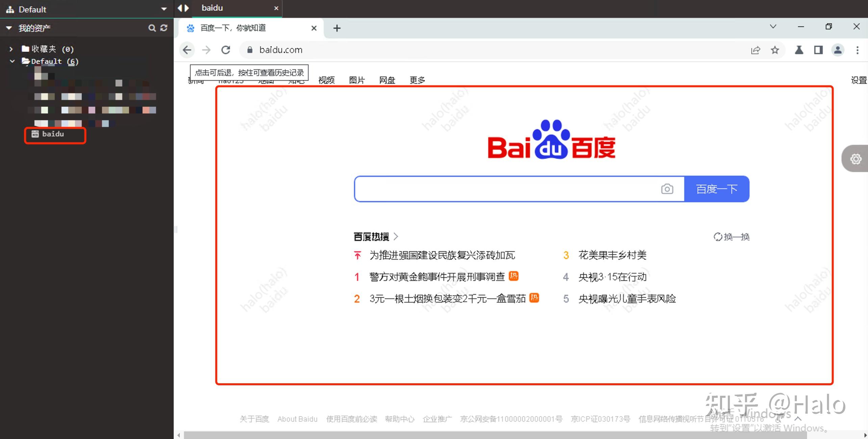Switch to the baidu session tab
Image resolution: width=868 pixels, height=439 pixels.
212,8
